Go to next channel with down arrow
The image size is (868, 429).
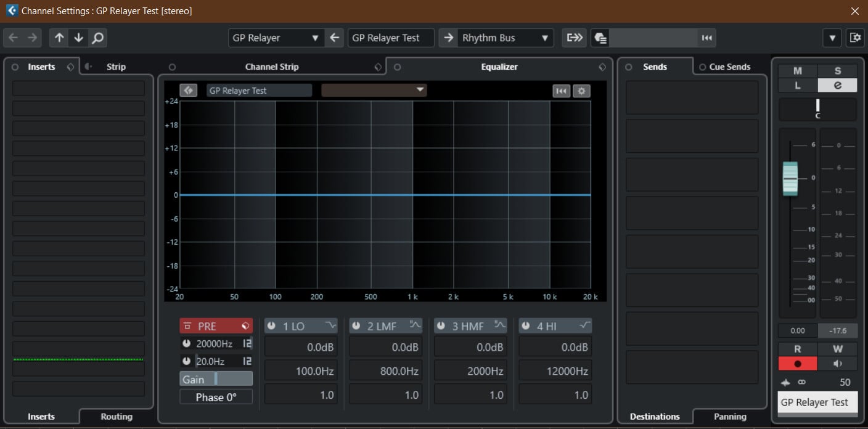pyautogui.click(x=78, y=38)
